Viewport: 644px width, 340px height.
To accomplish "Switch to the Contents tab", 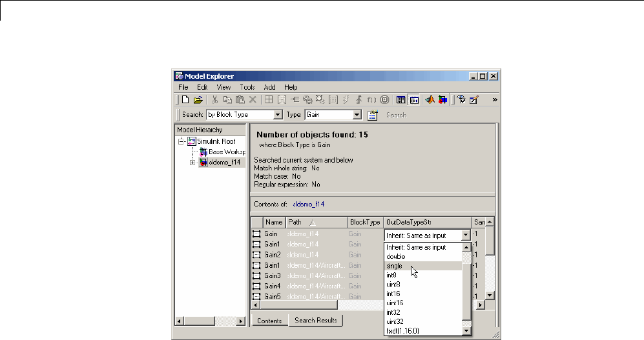I will click(269, 321).
